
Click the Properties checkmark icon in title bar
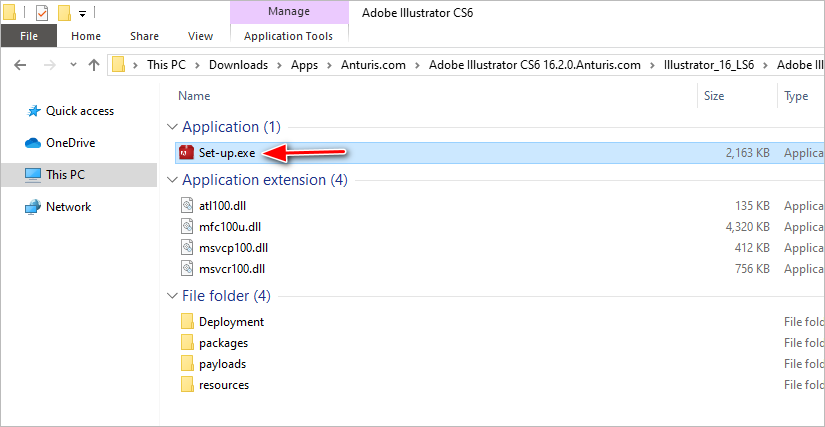[41, 13]
